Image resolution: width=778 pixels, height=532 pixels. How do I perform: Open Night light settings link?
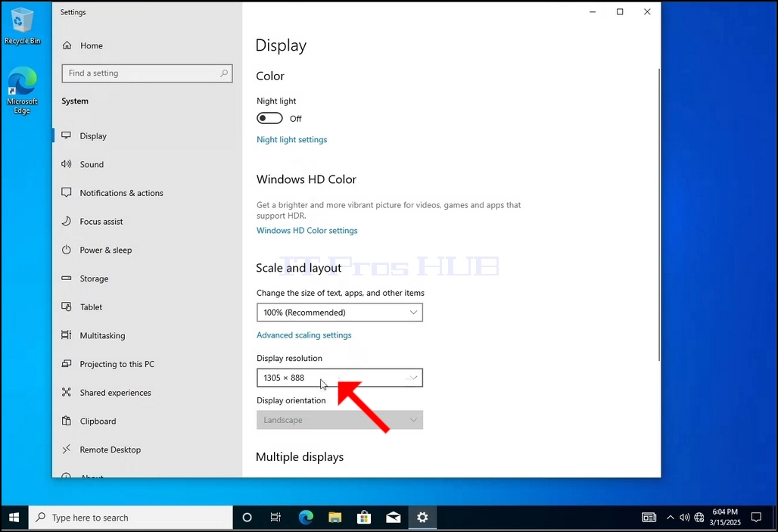point(292,139)
